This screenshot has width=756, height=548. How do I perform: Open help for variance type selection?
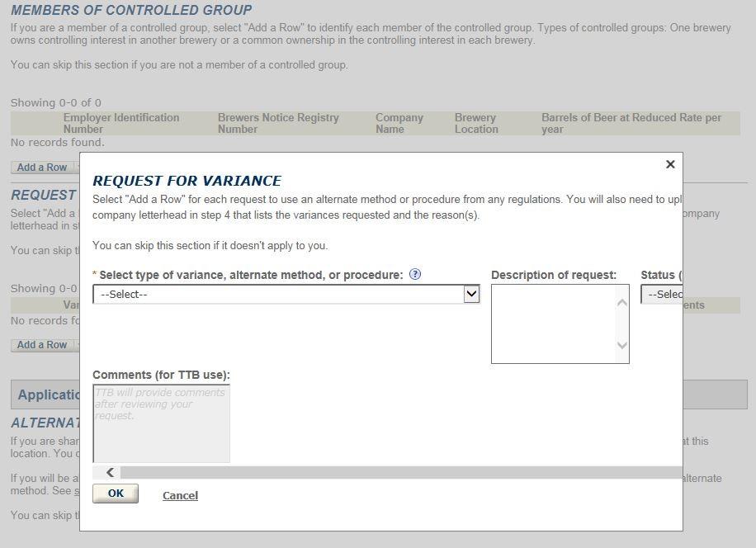(415, 275)
